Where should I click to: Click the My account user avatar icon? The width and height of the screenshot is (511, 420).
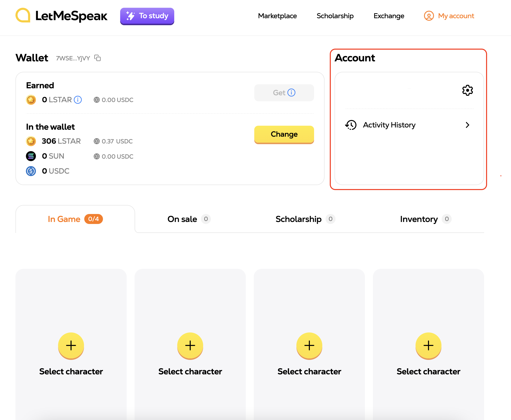[429, 16]
